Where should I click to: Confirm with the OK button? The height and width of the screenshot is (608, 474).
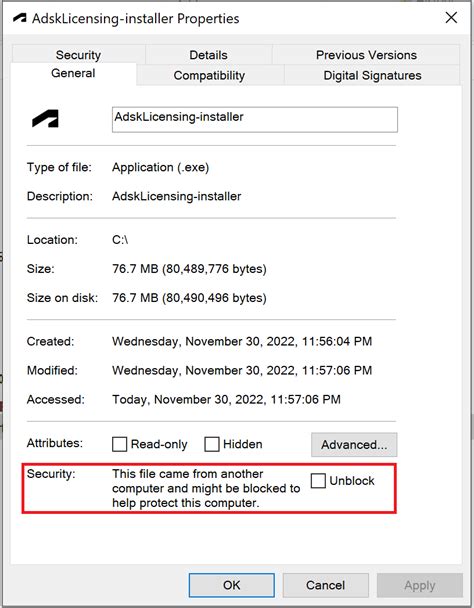tap(232, 585)
